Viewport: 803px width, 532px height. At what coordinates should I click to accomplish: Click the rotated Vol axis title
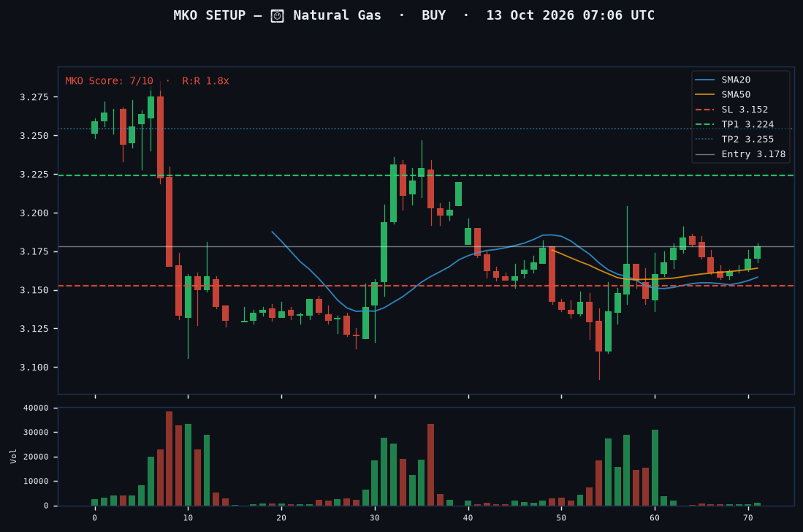tap(13, 456)
